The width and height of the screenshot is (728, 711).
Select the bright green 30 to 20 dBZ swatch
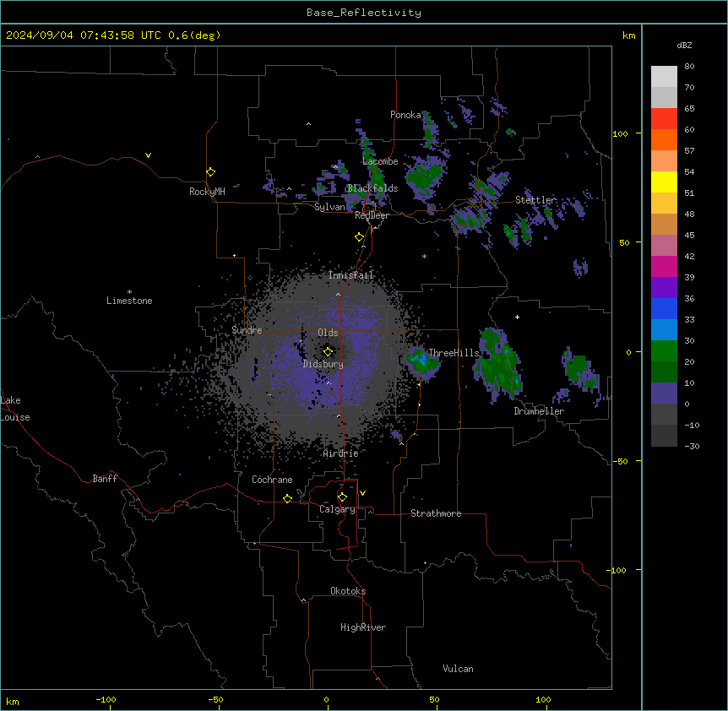coord(664,351)
